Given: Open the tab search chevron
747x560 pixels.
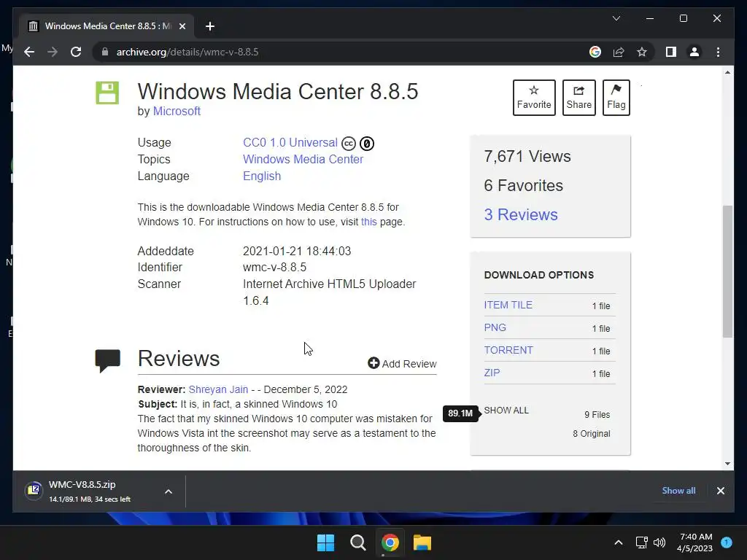Looking at the screenshot, I should pyautogui.click(x=616, y=18).
